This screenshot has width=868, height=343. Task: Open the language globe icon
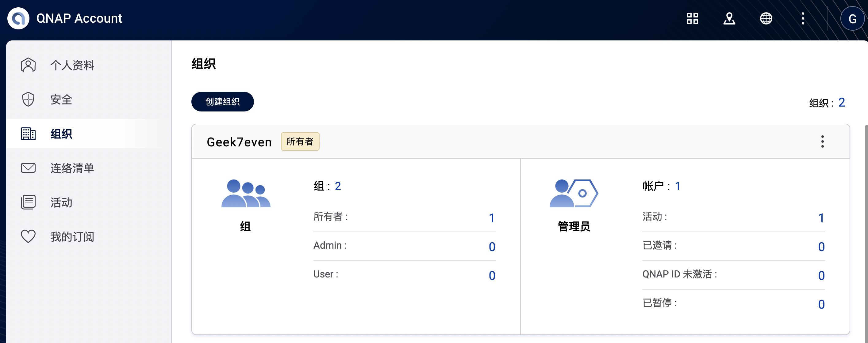[x=766, y=18]
